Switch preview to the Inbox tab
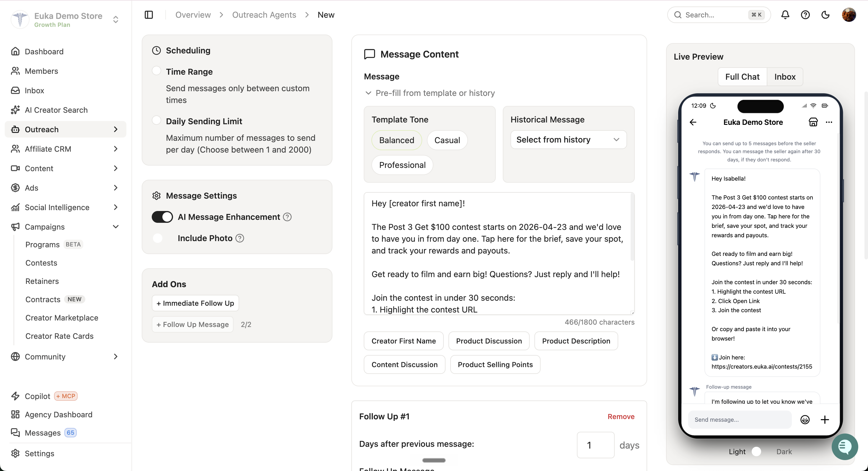This screenshot has width=868, height=471. 785,77
